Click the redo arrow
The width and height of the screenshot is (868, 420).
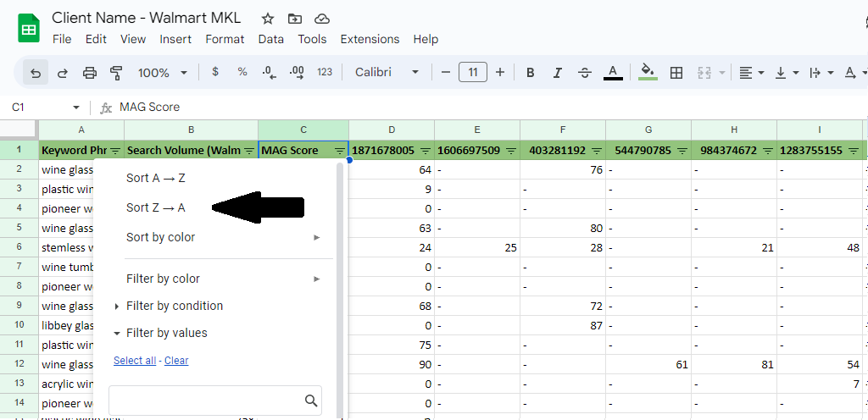(x=63, y=72)
